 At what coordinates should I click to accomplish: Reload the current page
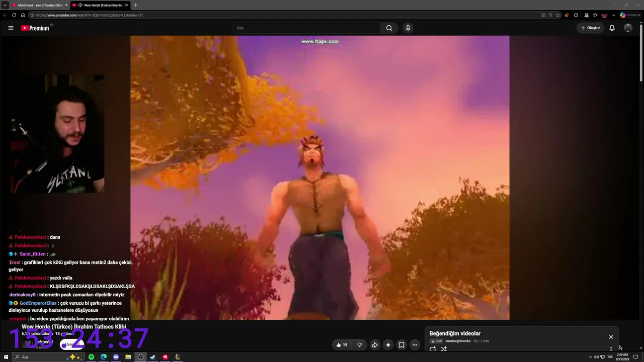click(x=15, y=15)
